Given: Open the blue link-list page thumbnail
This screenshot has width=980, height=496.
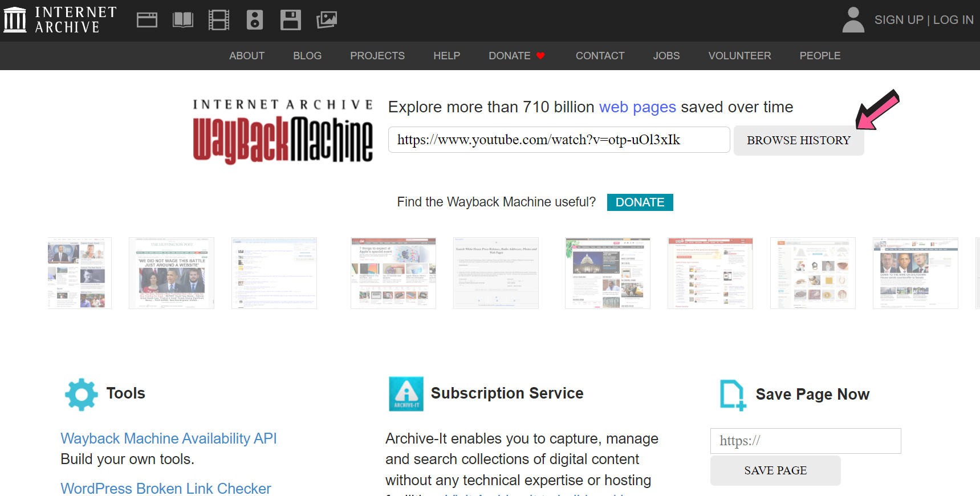Looking at the screenshot, I should tap(274, 273).
